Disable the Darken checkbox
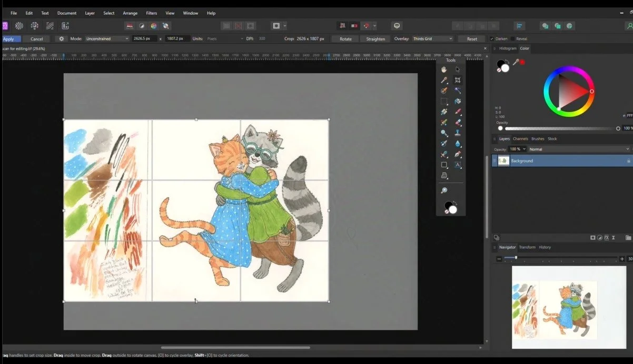The width and height of the screenshot is (633, 364). pos(492,39)
